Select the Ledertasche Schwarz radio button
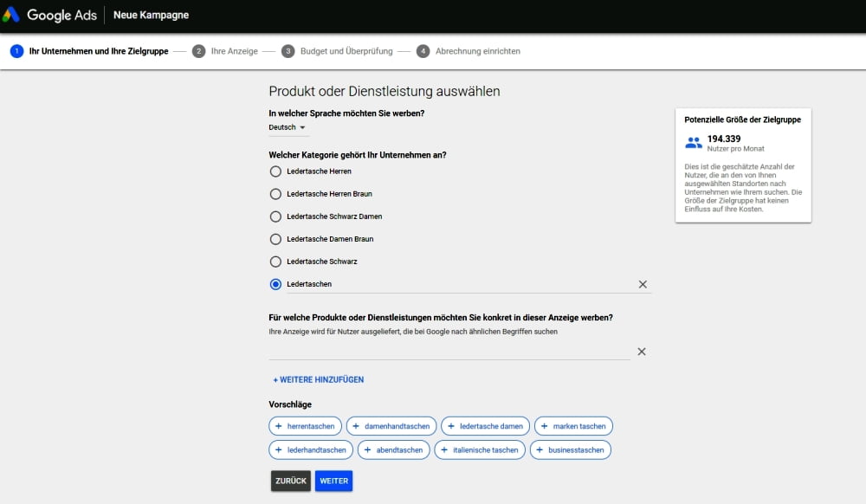Screen dimensions: 866x504 pyautogui.click(x=275, y=262)
